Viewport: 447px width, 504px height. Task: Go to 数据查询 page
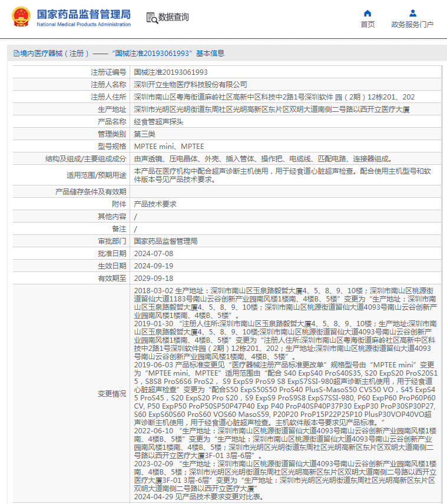pos(173,17)
